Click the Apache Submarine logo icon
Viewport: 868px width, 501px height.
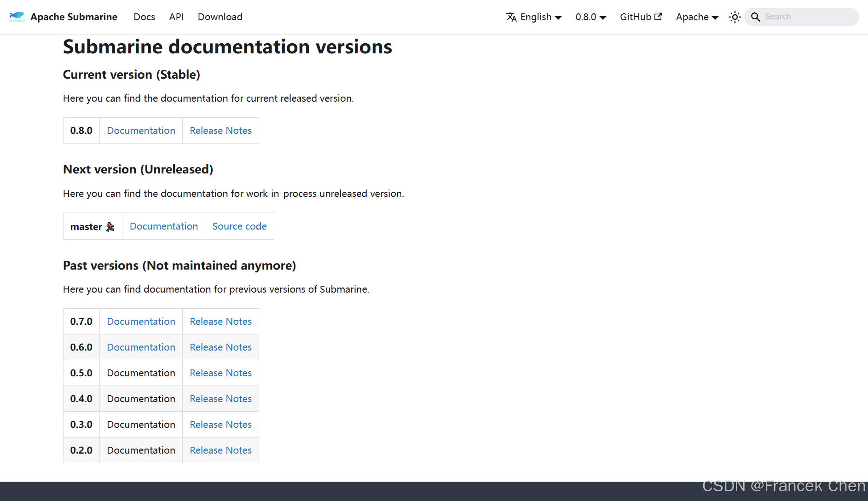[x=17, y=17]
